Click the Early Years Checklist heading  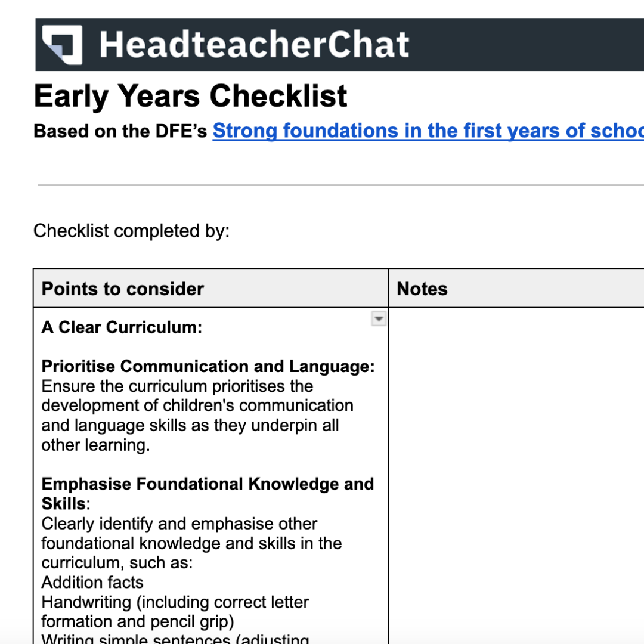pos(190,96)
